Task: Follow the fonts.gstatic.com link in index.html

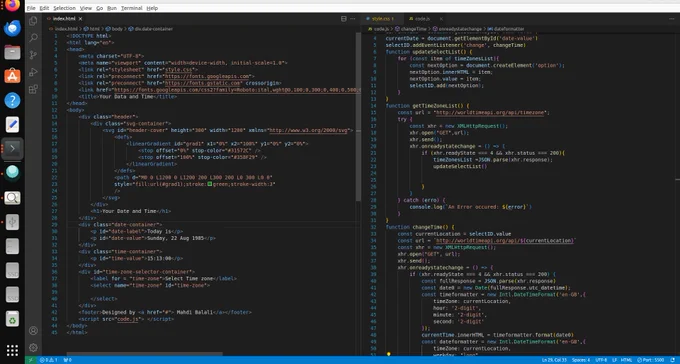Action: [x=203, y=83]
